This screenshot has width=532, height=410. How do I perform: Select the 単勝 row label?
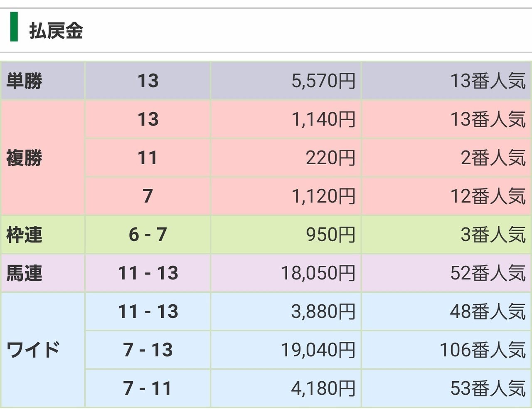[x=24, y=81]
